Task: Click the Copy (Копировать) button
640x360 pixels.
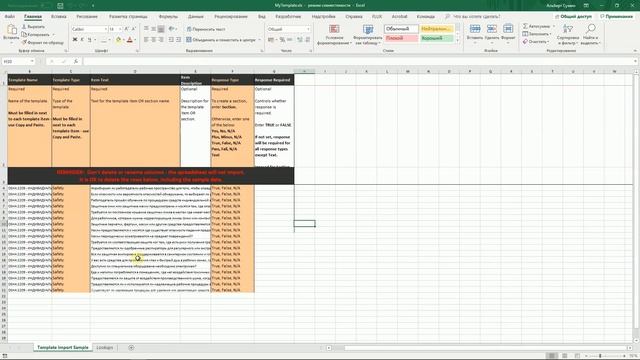Action: (x=36, y=34)
